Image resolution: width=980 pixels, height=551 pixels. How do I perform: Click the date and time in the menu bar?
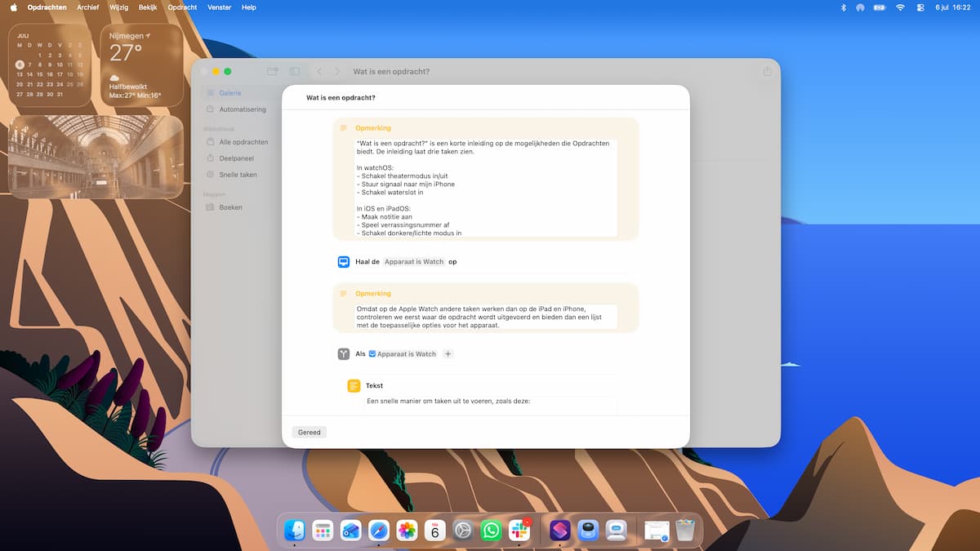point(953,7)
